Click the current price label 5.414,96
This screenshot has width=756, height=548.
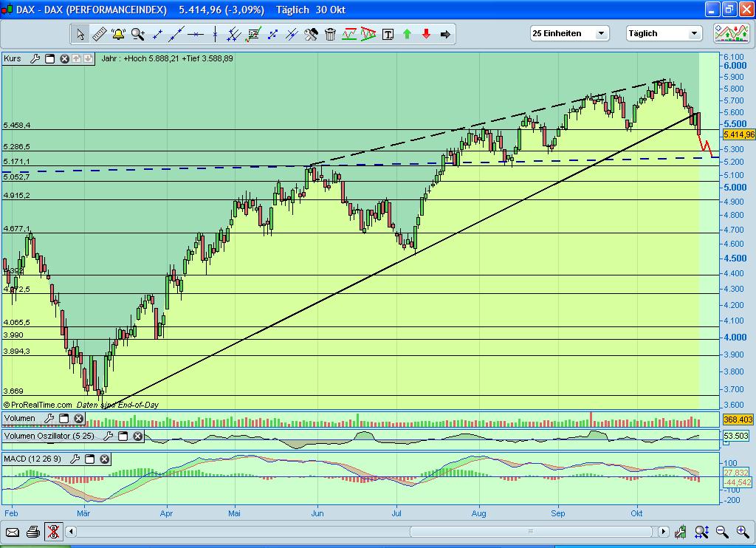(x=738, y=135)
